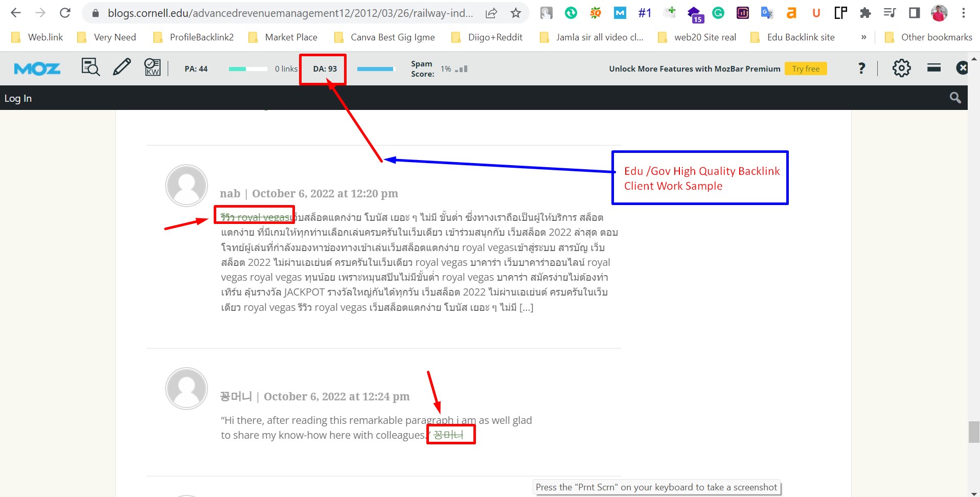Toggle the MozBar dock position bar icon

933,68
